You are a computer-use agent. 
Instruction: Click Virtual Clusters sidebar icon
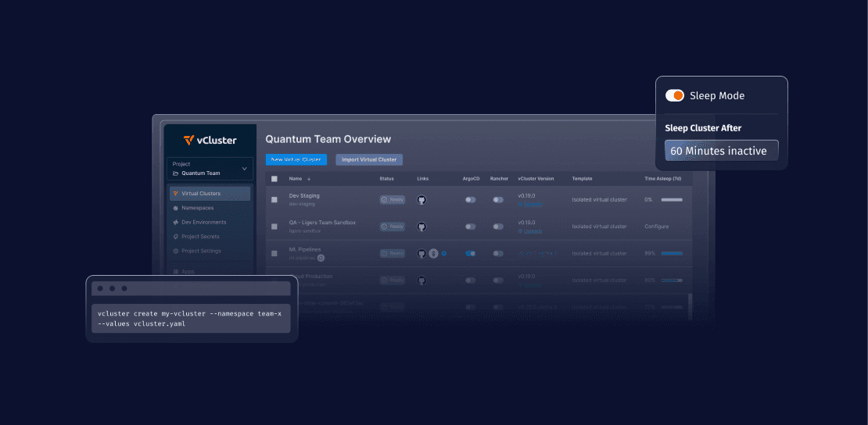coord(175,194)
